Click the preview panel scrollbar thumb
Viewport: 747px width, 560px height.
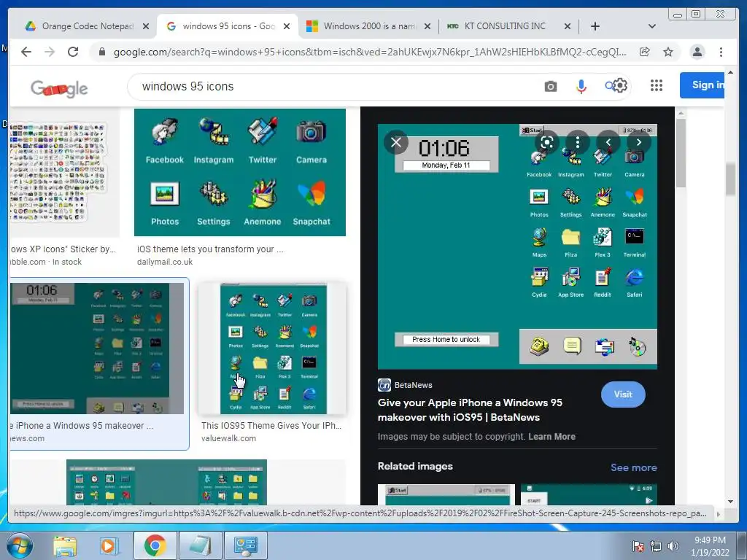tap(681, 153)
